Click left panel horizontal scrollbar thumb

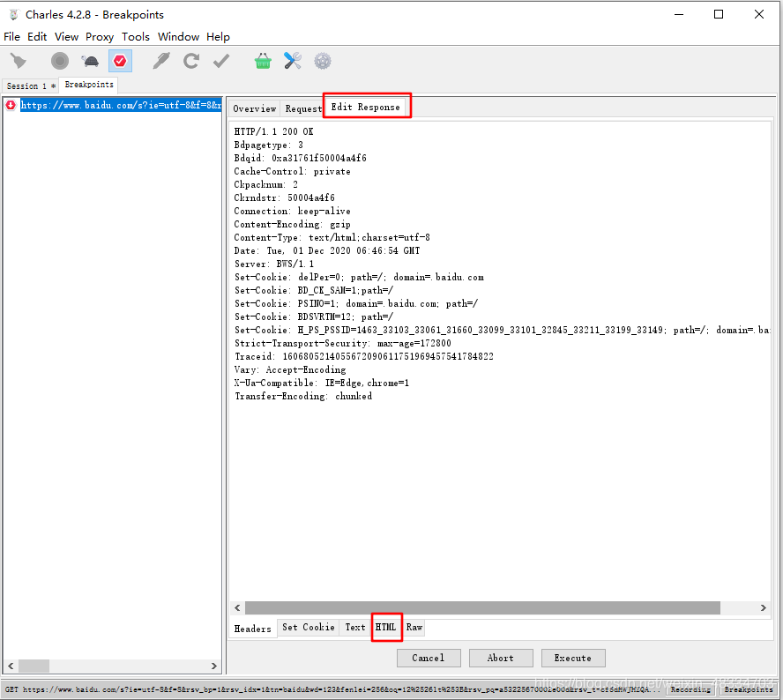coord(34,666)
